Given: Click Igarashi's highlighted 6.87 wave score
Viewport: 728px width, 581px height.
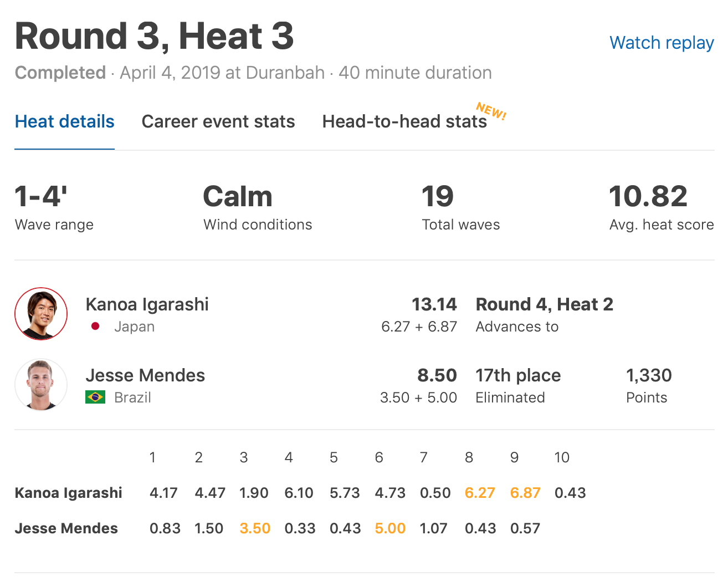Looking at the screenshot, I should (525, 493).
